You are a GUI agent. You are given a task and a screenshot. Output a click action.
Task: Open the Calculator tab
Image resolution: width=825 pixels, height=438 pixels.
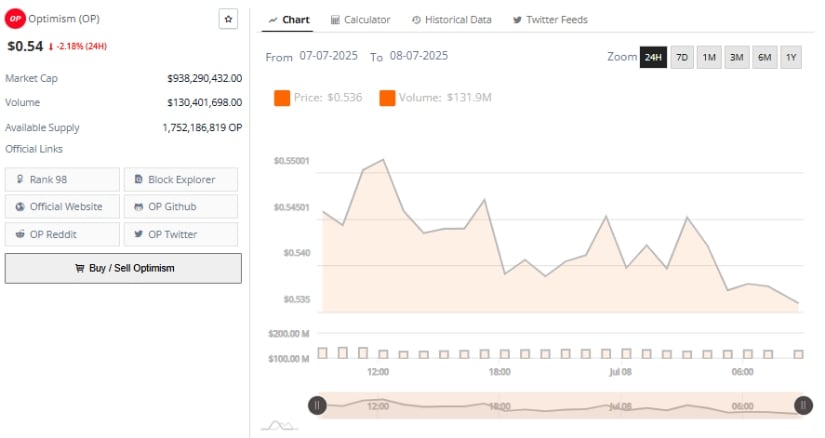(x=360, y=20)
